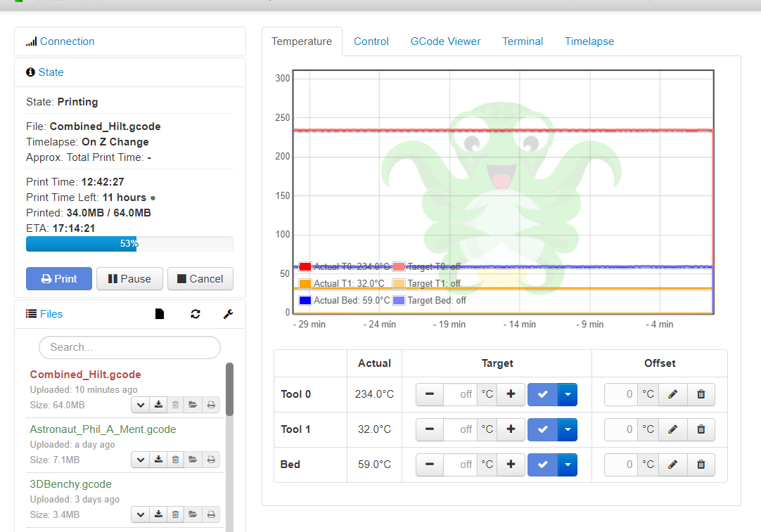Confirm the Tool 1 target temperature

542,429
